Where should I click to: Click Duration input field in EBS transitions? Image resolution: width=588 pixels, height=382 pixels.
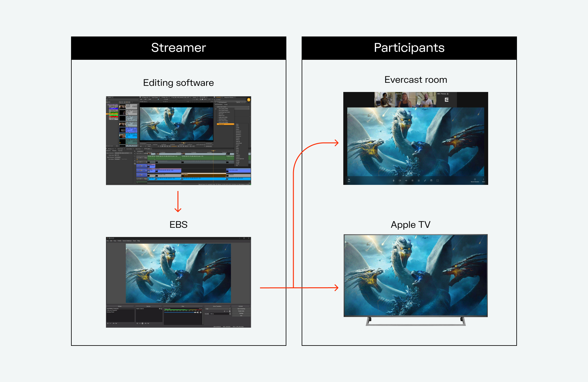[x=219, y=314]
